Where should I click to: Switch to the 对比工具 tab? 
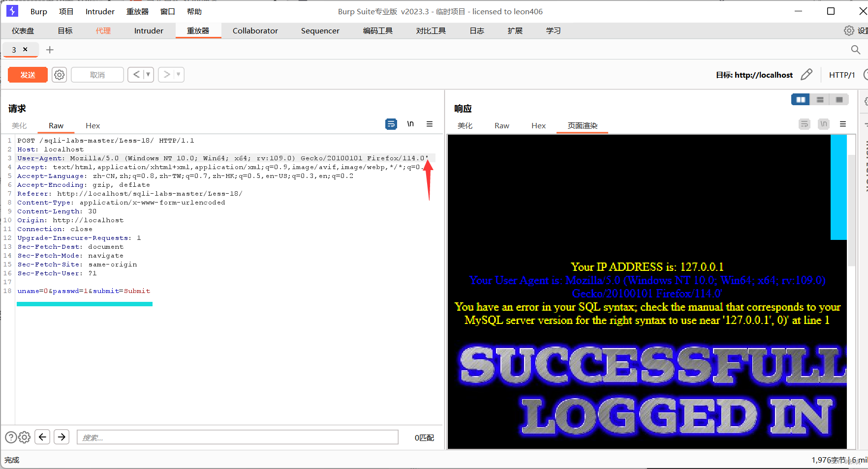(431, 30)
